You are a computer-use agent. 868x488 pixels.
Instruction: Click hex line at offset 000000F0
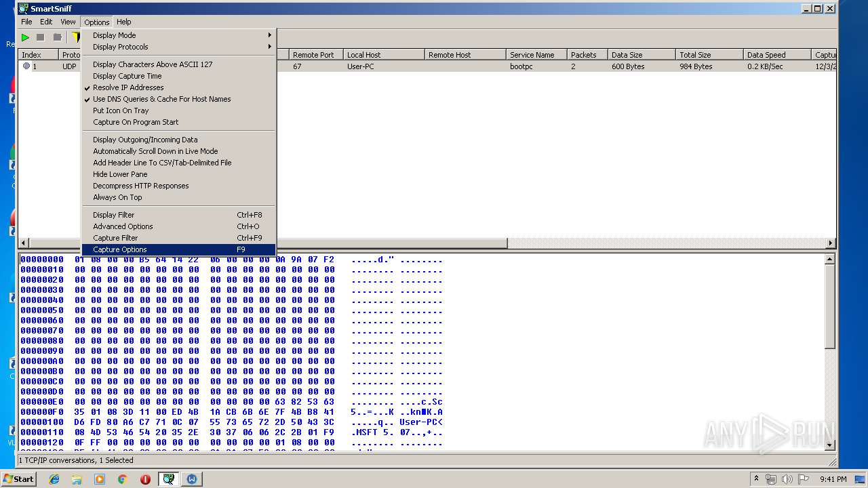coord(231,411)
